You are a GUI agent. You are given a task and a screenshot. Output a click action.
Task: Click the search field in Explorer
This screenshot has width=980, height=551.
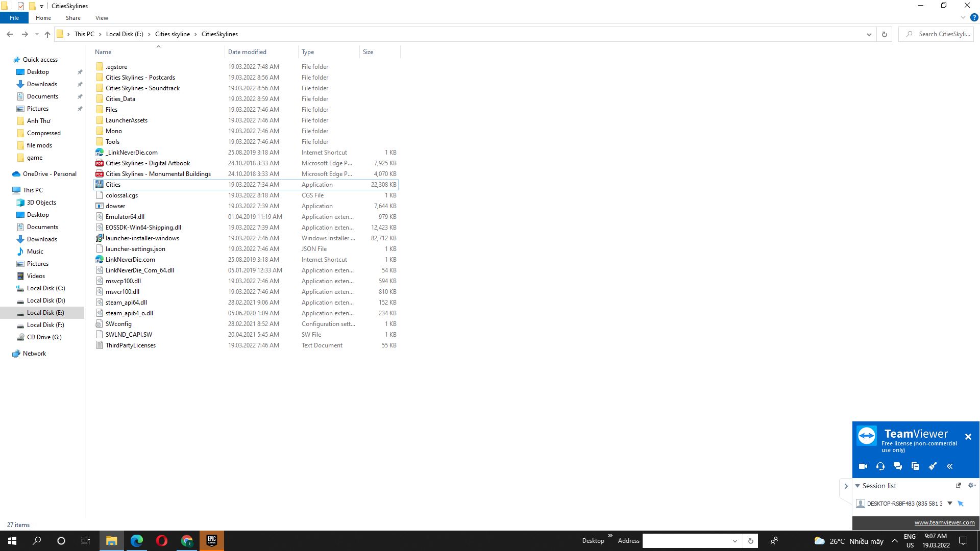(x=936, y=34)
